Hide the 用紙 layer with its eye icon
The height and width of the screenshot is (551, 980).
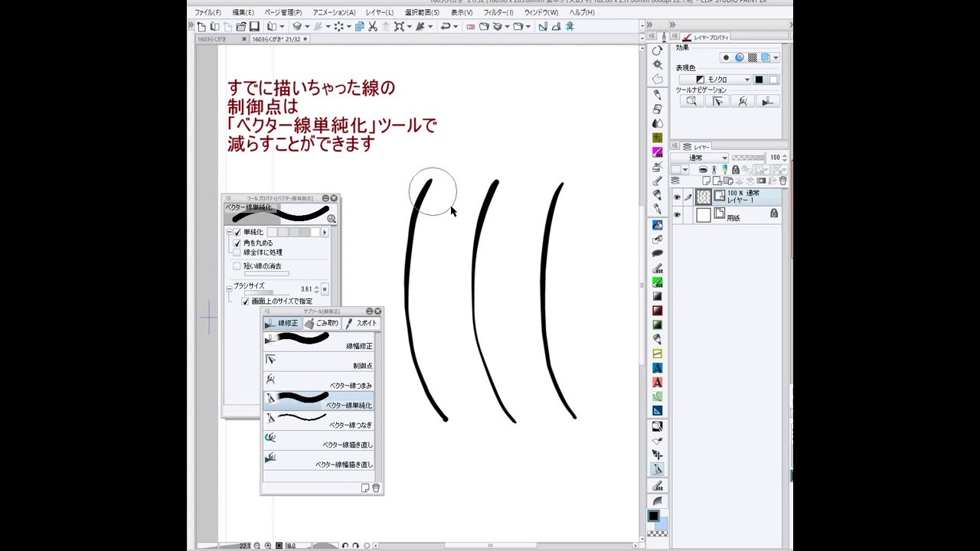(x=677, y=216)
